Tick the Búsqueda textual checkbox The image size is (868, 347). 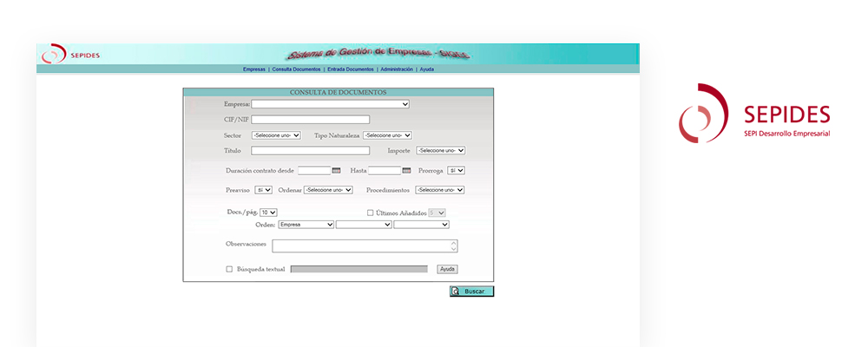point(229,269)
